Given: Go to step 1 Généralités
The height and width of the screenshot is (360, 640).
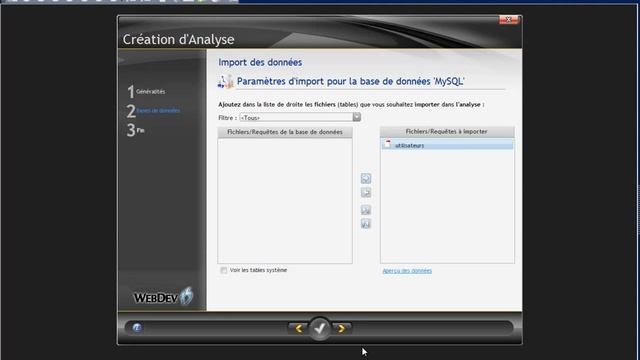Looking at the screenshot, I should tap(146, 91).
